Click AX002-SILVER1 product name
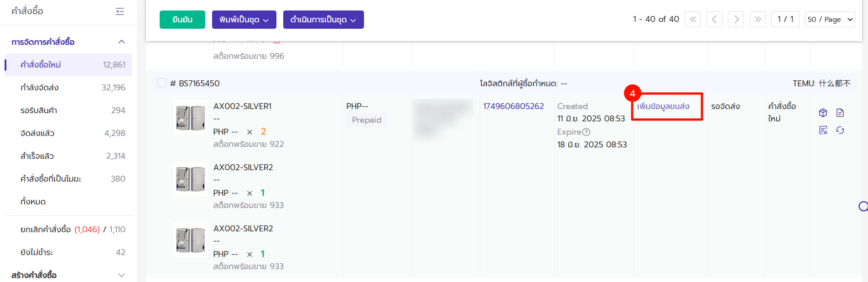This screenshot has height=282, width=868. 243,106
